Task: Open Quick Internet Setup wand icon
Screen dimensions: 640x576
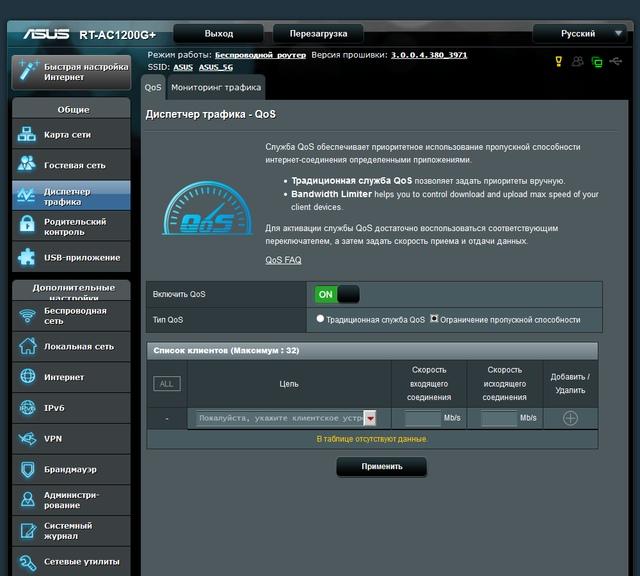Action: coord(27,71)
